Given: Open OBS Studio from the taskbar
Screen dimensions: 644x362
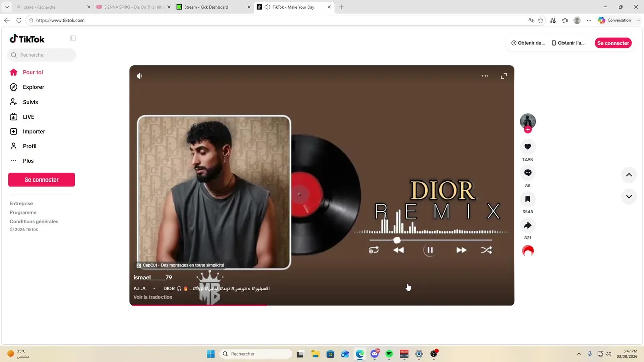Looking at the screenshot, I should click(x=434, y=354).
